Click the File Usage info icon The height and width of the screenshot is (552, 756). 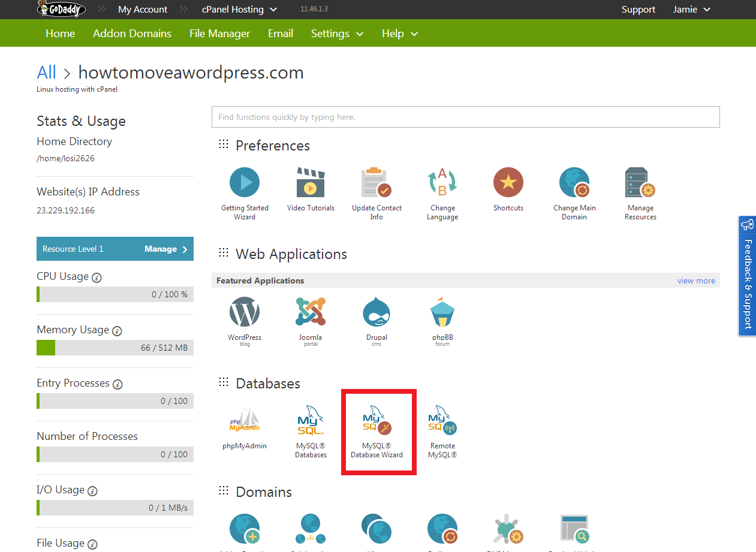(92, 544)
